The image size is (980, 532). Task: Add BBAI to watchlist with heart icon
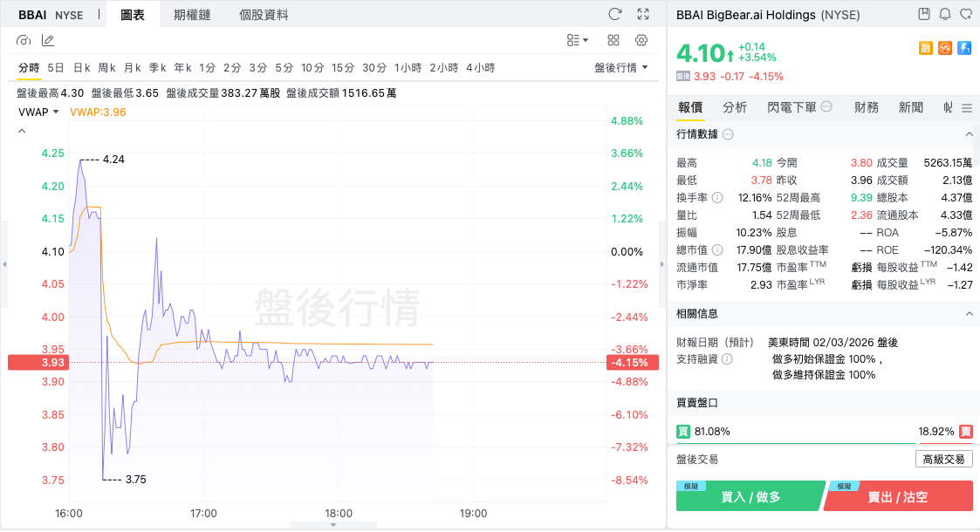point(966,14)
